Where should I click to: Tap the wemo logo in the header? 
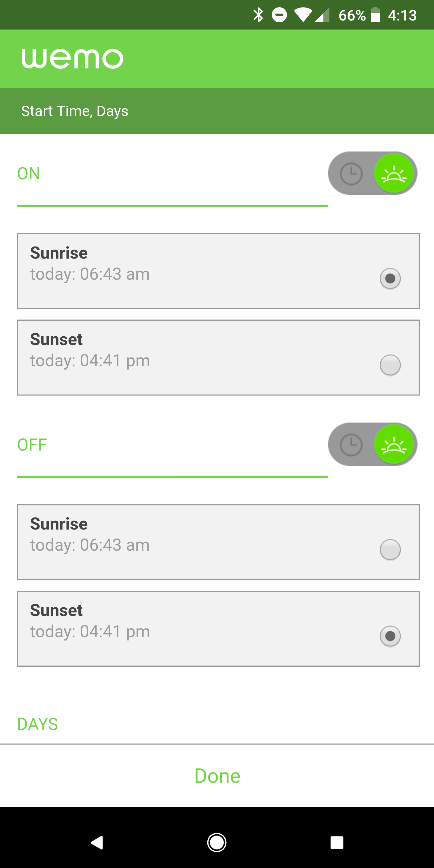pos(72,59)
